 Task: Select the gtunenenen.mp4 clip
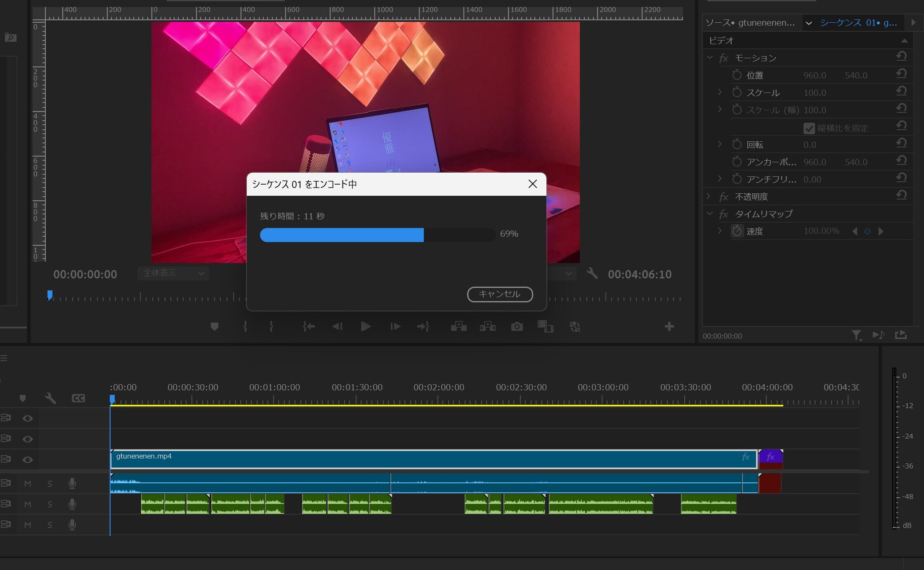pyautogui.click(x=434, y=459)
